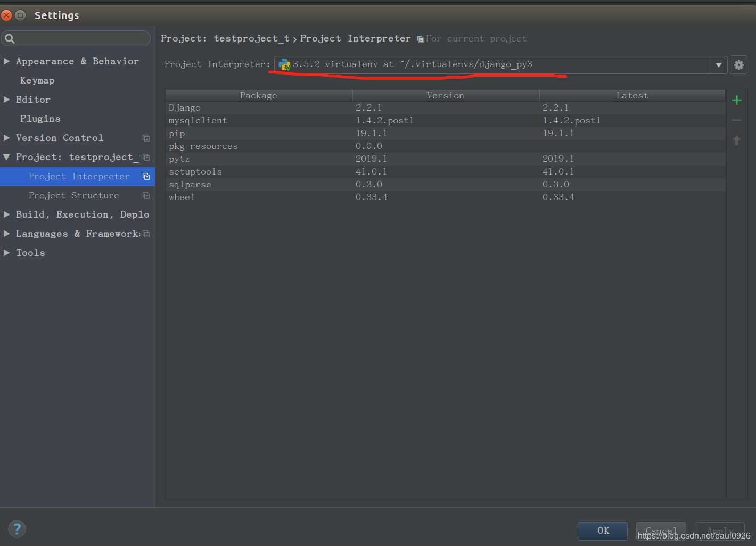This screenshot has height=546, width=756.
Task: Click the minus icon to uninstall a package
Action: pyautogui.click(x=737, y=120)
